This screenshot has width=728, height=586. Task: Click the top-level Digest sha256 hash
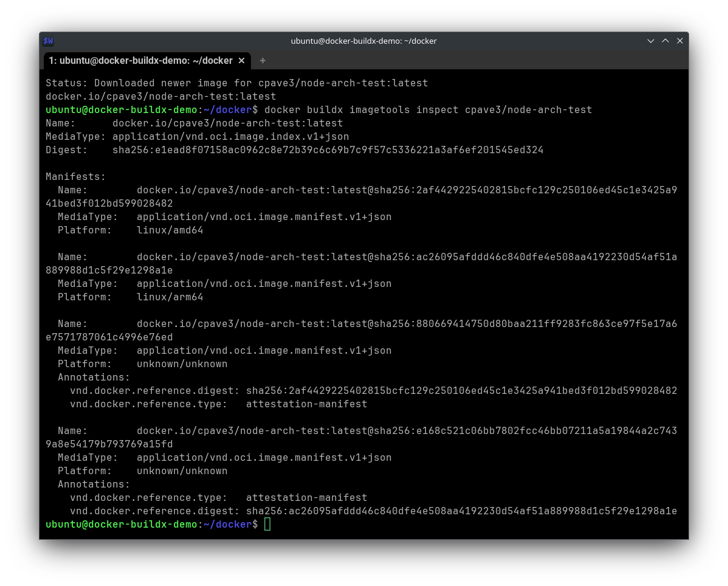(x=328, y=150)
